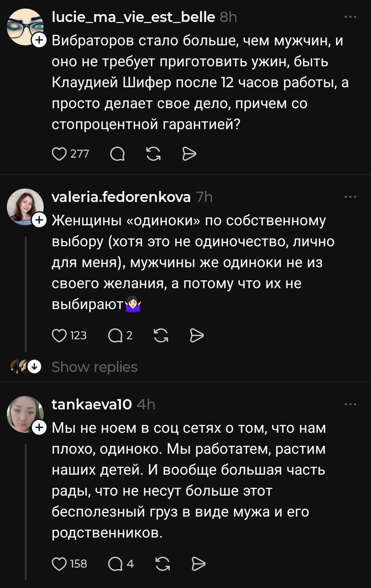The height and width of the screenshot is (588, 371).
Task: Share tankaeva10's comment via send icon
Action: click(198, 564)
